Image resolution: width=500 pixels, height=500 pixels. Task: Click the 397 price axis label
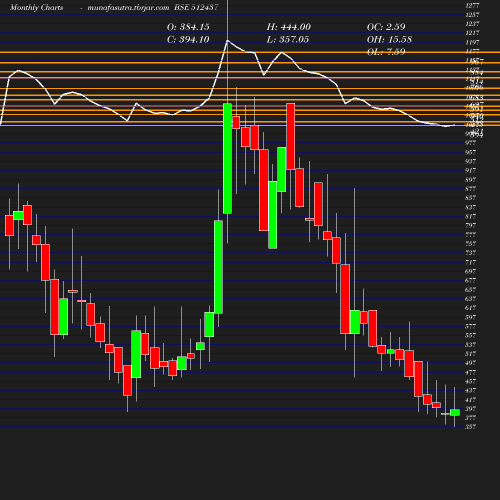[470, 408]
